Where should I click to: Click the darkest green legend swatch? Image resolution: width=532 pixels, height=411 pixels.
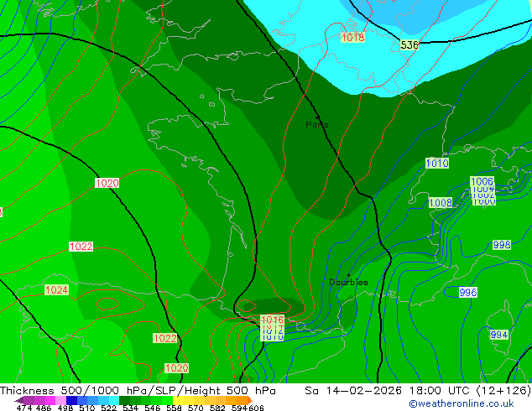point(124,400)
